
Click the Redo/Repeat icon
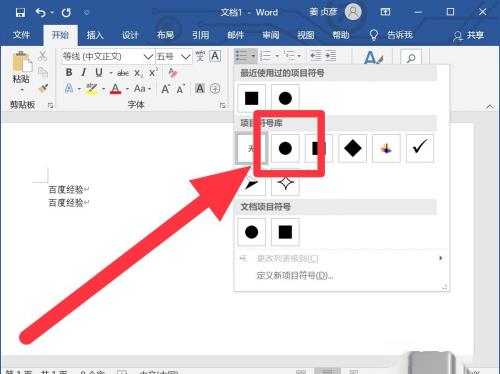pos(66,13)
